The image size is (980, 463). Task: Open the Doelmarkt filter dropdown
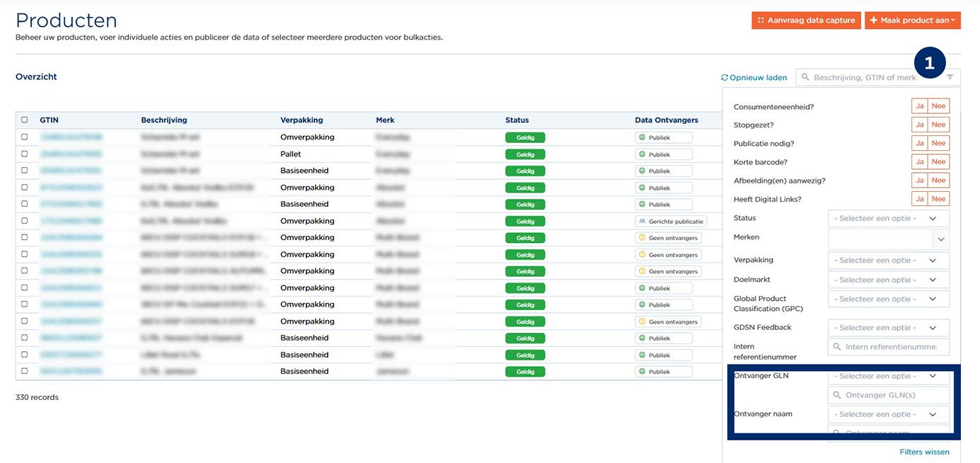click(x=889, y=280)
